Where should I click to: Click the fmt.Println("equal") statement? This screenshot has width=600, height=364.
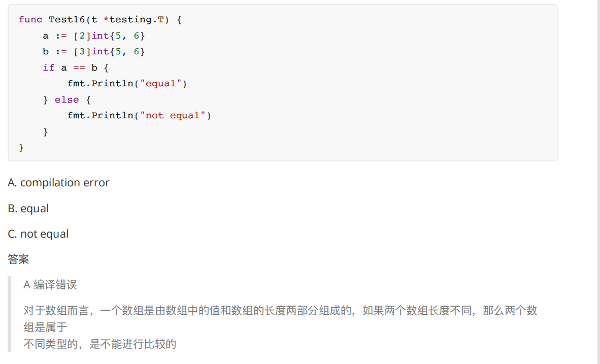pyautogui.click(x=127, y=83)
